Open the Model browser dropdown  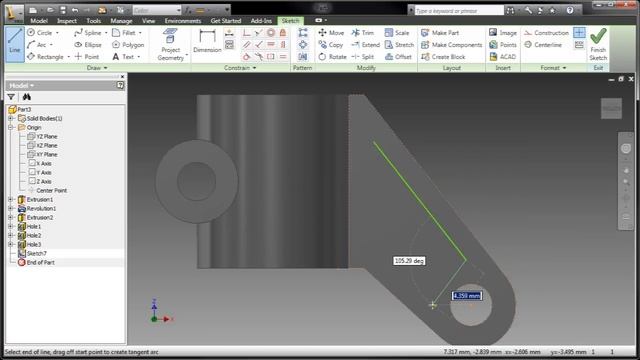click(x=22, y=85)
